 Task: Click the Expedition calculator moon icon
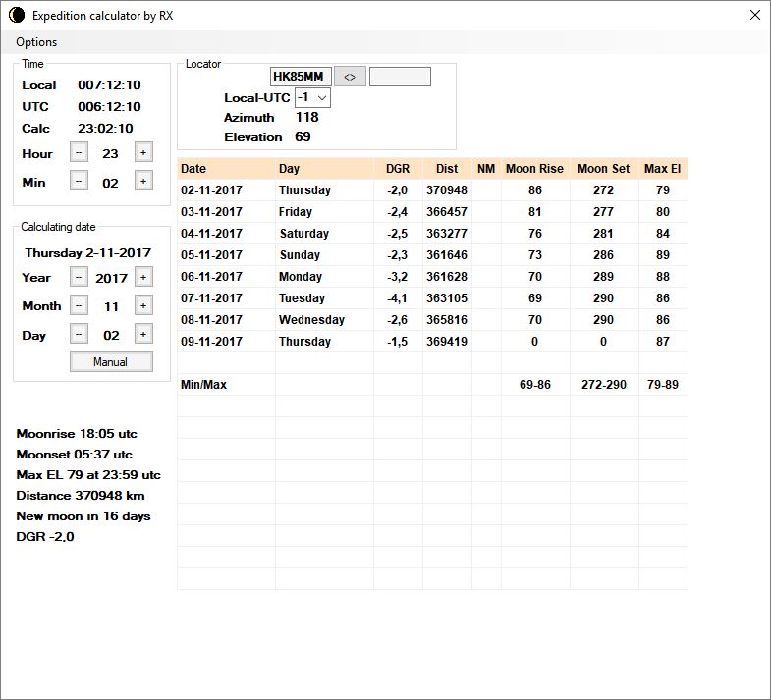pyautogui.click(x=17, y=15)
